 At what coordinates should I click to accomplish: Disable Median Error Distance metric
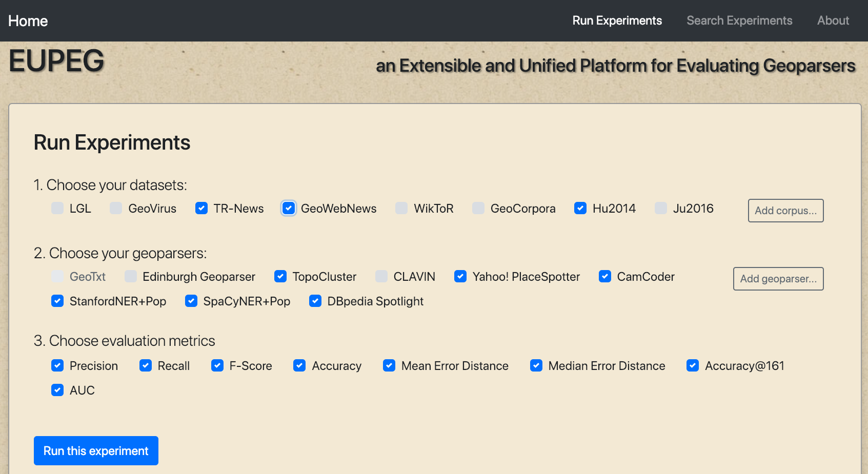536,366
